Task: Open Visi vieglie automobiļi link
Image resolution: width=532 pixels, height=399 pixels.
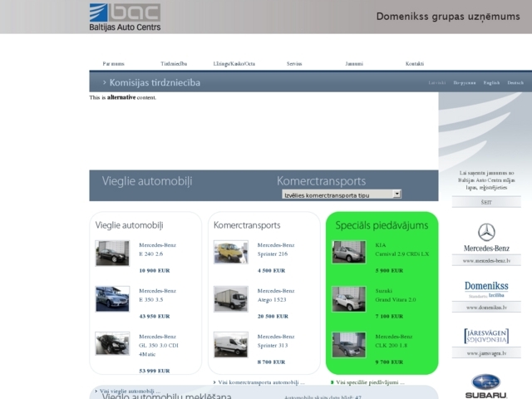Action: coord(130,391)
